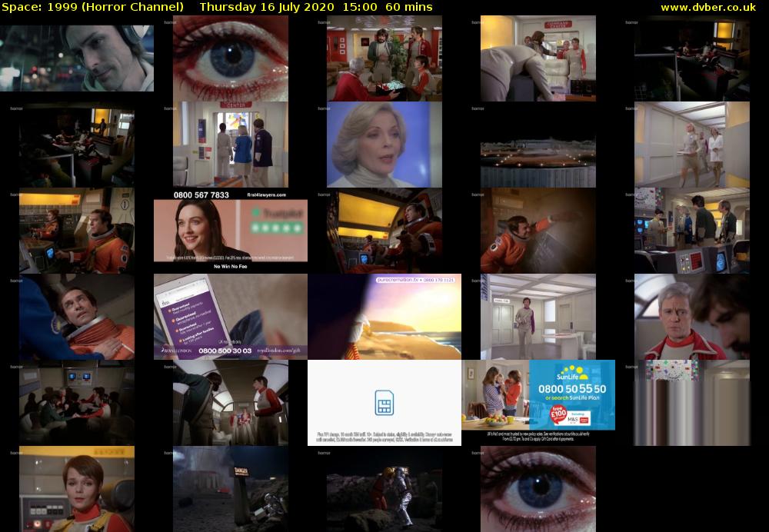Click the red free £100 badge
Viewport: 769px width, 532px height.
pyautogui.click(x=558, y=414)
